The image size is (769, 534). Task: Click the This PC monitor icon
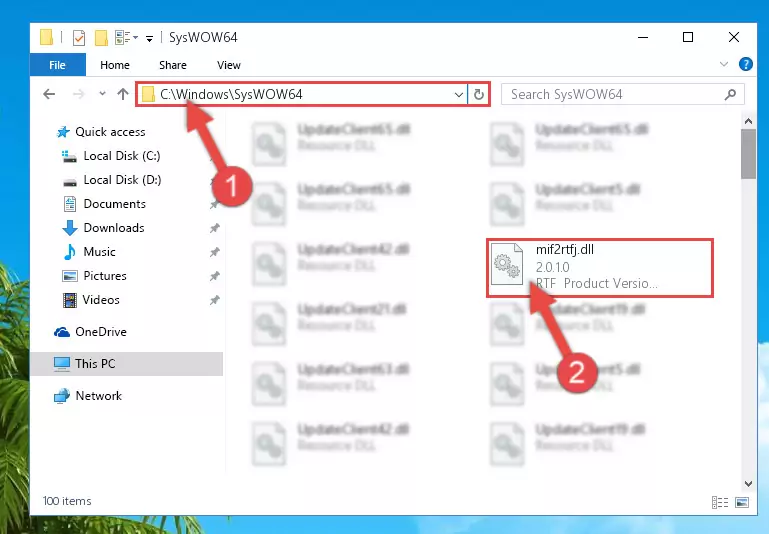pyautogui.click(x=62, y=364)
